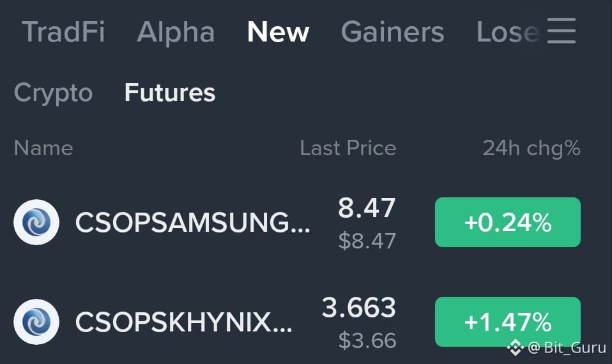Tap the 8.47 last price
Image resolution: width=612 pixels, height=364 pixels.
[367, 208]
